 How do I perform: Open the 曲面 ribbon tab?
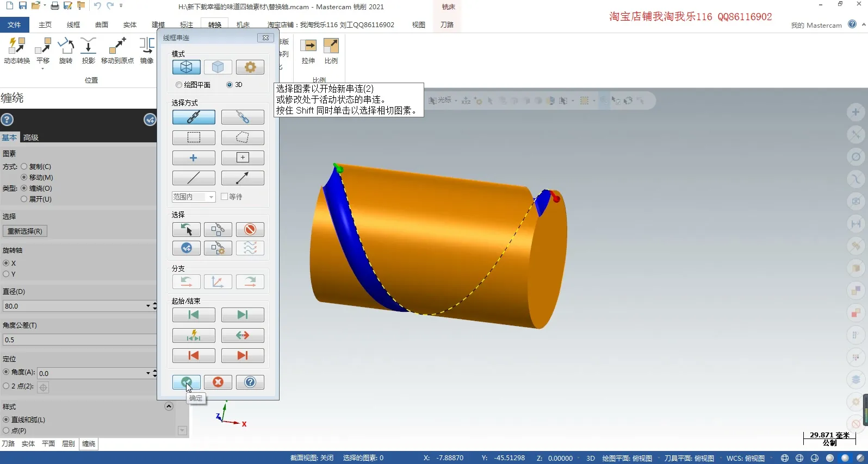point(102,24)
